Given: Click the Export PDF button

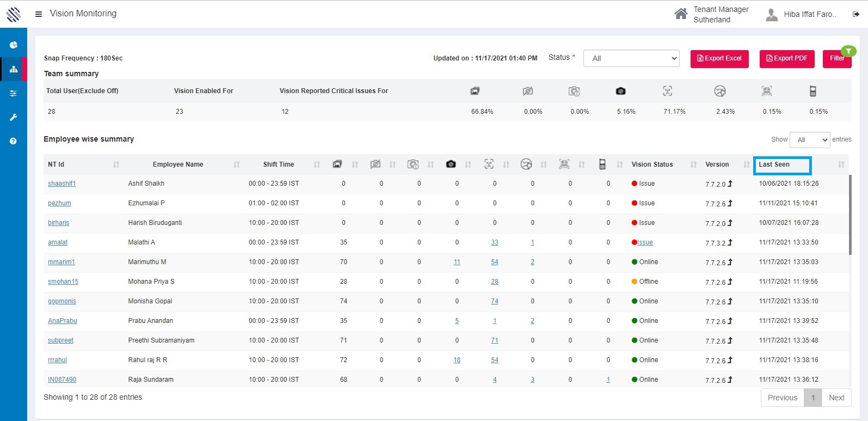Looking at the screenshot, I should click(787, 59).
